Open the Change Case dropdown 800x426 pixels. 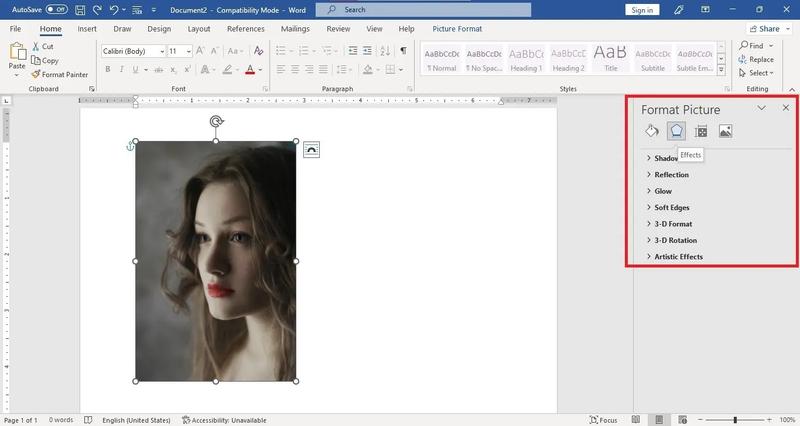[x=235, y=51]
